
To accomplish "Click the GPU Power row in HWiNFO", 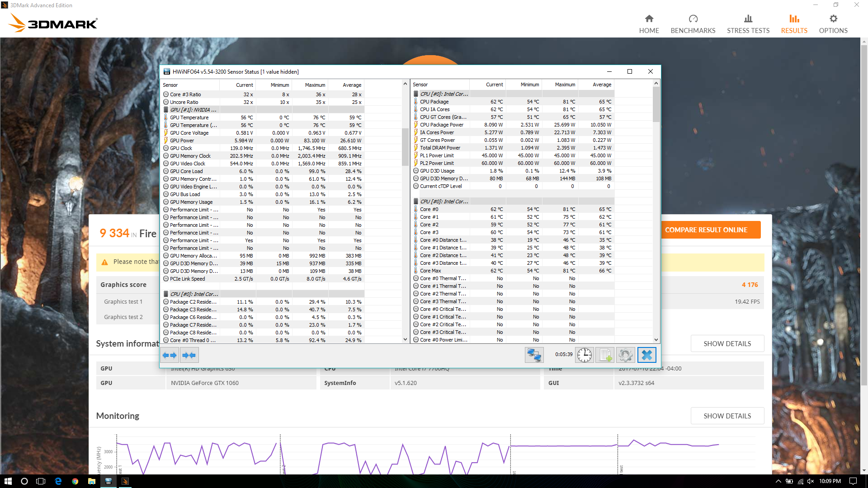I will coord(263,141).
